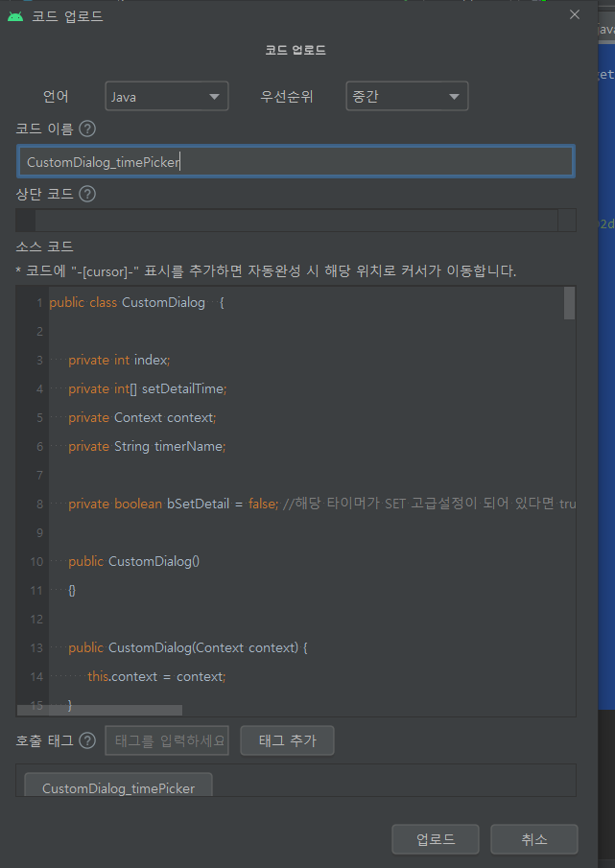The width and height of the screenshot is (615, 868).
Task: Open the 언어 Java dropdown
Action: [167, 96]
